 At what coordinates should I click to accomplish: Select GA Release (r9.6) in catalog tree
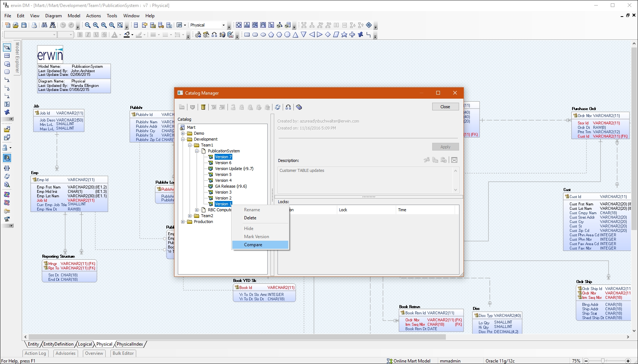pyautogui.click(x=231, y=186)
